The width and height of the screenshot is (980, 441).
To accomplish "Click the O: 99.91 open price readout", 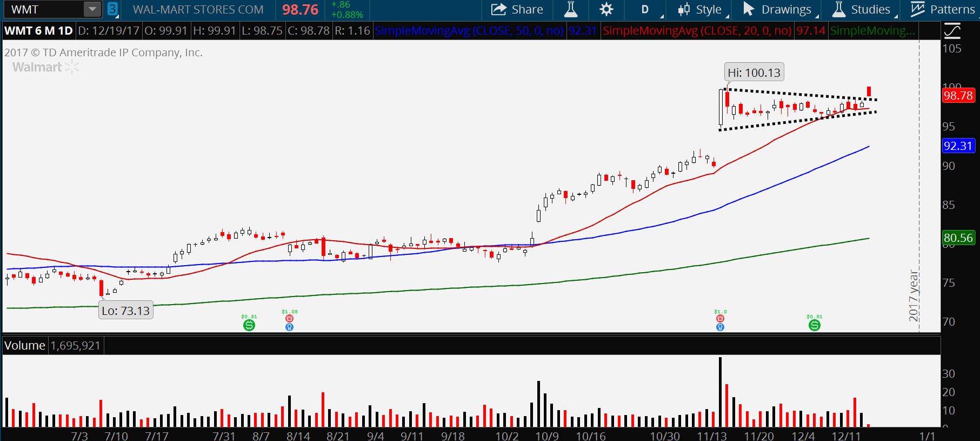I will (x=166, y=31).
